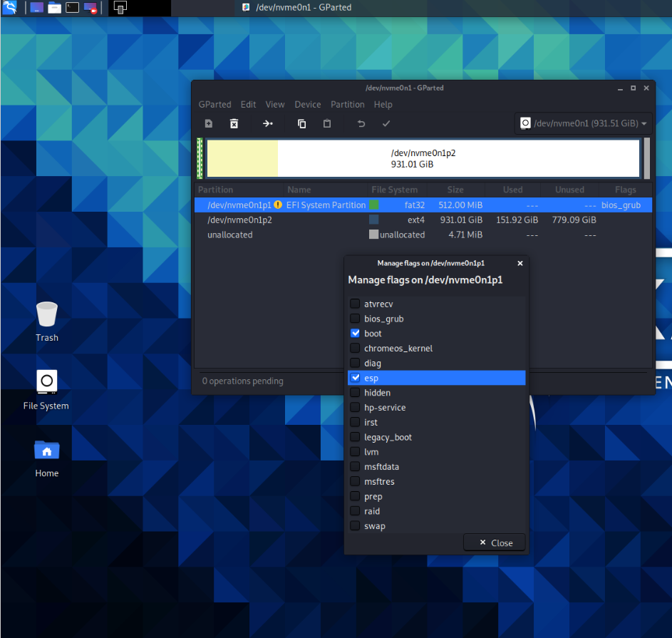Click the Kali Linux applications menu logo

pos(11,8)
